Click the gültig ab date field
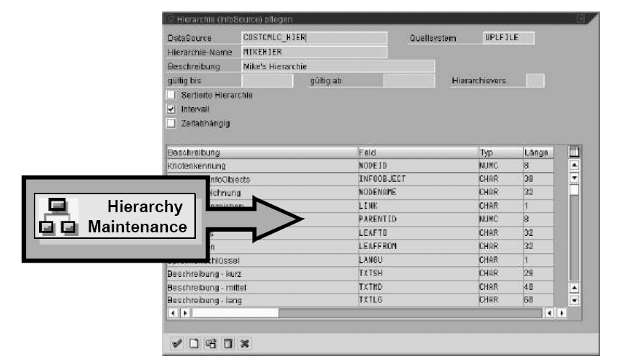620x364 pixels. coord(409,81)
